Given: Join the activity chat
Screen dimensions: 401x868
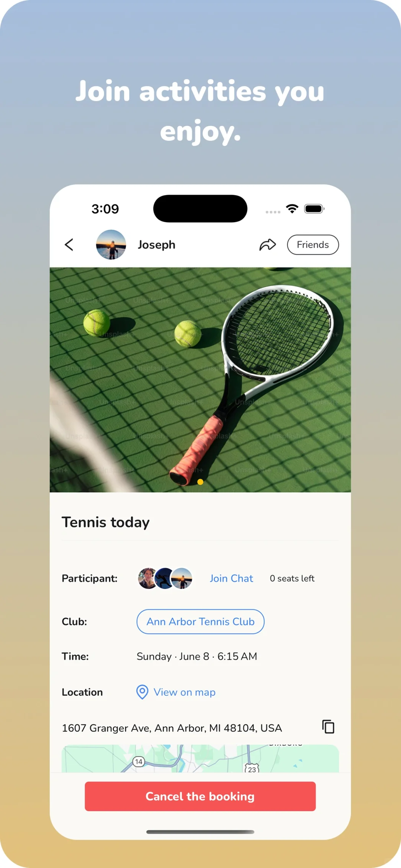Looking at the screenshot, I should click(231, 578).
